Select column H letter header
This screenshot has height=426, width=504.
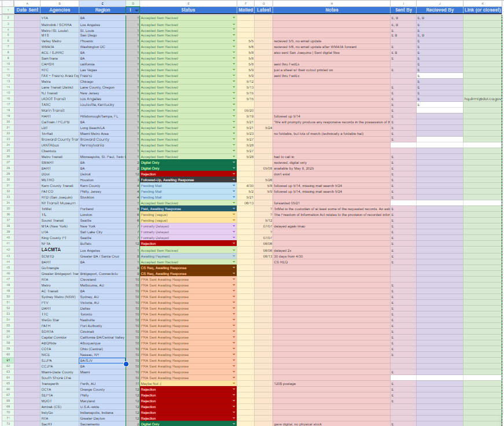click(x=332, y=3)
